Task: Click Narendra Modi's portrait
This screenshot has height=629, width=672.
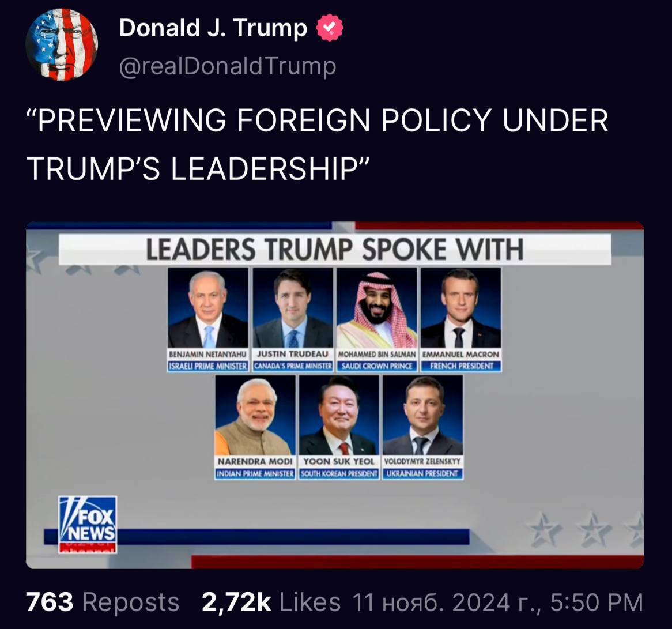Action: [255, 416]
